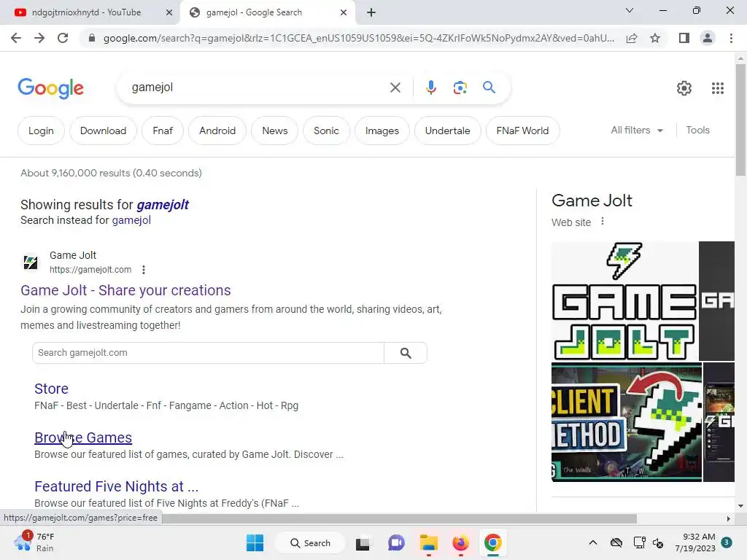Open Firefox from the taskbar
The width and height of the screenshot is (747, 560).
click(x=460, y=542)
